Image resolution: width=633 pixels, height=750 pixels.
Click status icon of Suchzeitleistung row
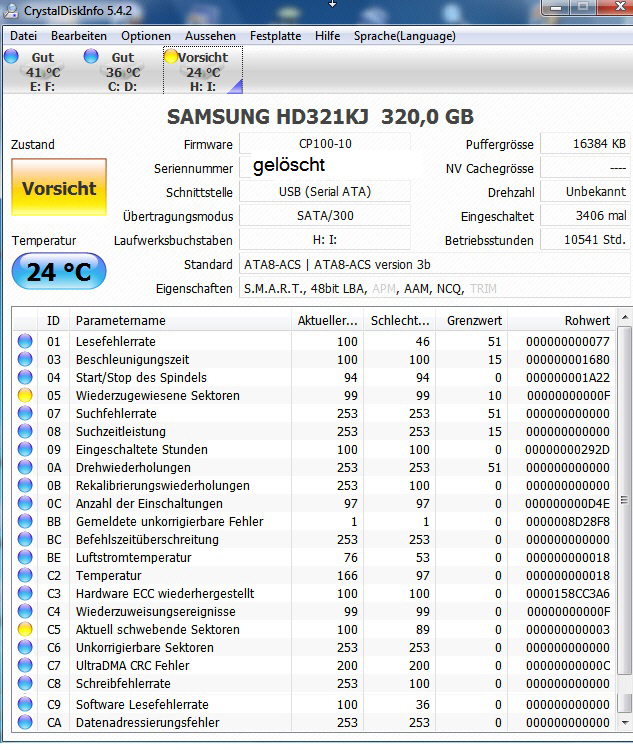coord(25,431)
